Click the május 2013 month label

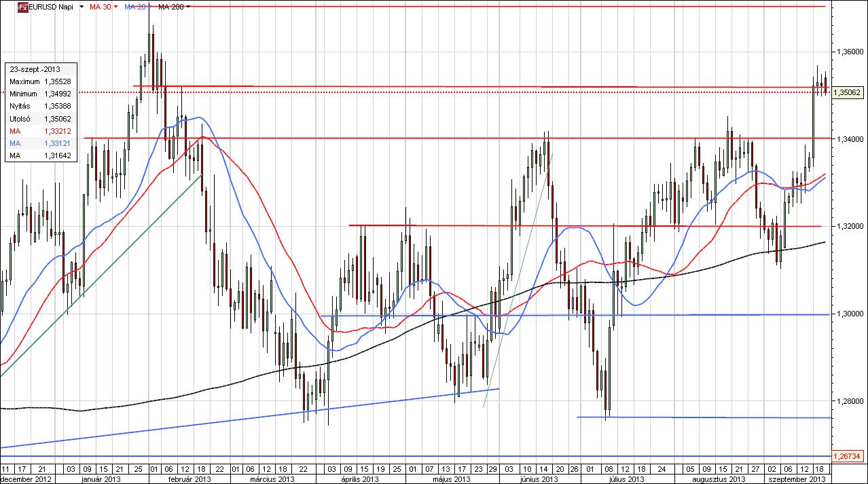pyautogui.click(x=452, y=479)
